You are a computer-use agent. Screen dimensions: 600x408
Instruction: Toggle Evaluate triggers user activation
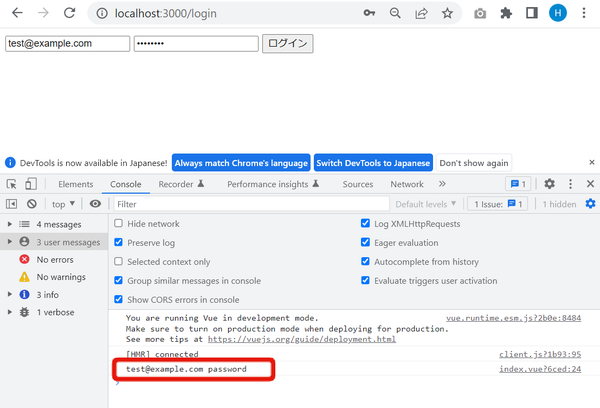pyautogui.click(x=365, y=280)
